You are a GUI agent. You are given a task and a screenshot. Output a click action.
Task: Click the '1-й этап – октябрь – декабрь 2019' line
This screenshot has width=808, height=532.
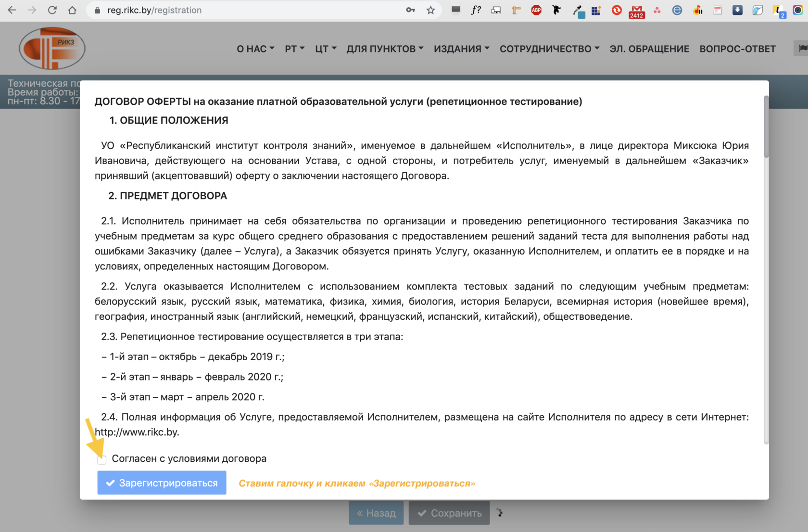[x=192, y=357]
